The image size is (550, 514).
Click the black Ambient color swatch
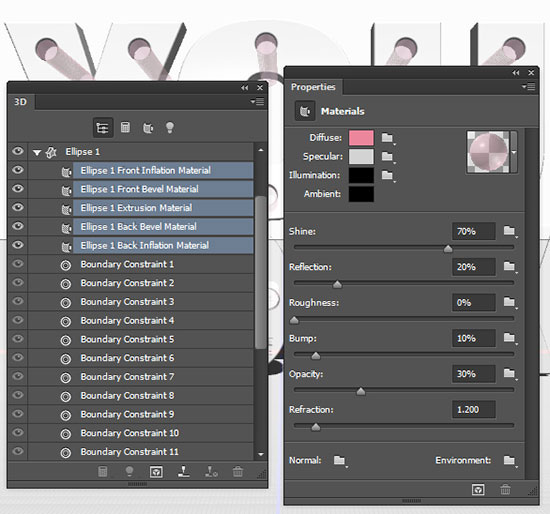361,194
